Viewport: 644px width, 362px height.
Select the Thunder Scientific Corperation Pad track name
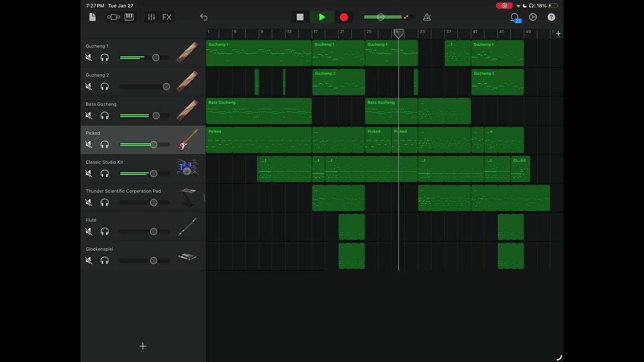[x=123, y=191]
